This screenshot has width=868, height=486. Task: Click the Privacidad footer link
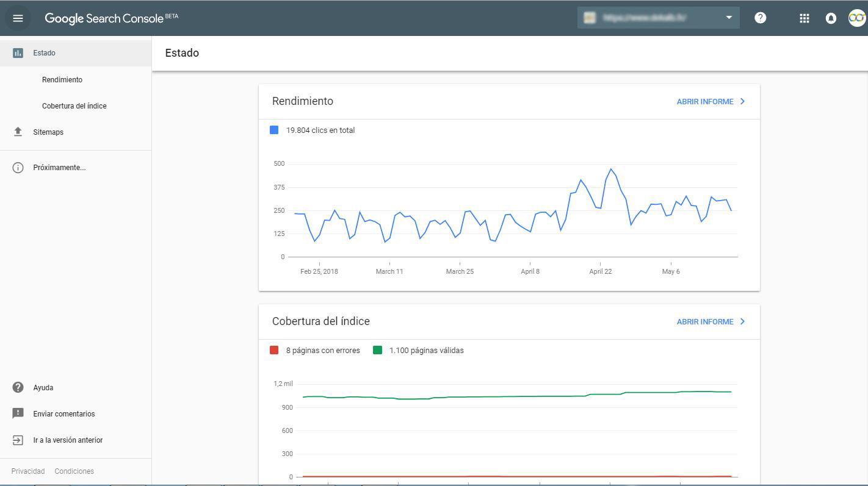click(x=28, y=471)
